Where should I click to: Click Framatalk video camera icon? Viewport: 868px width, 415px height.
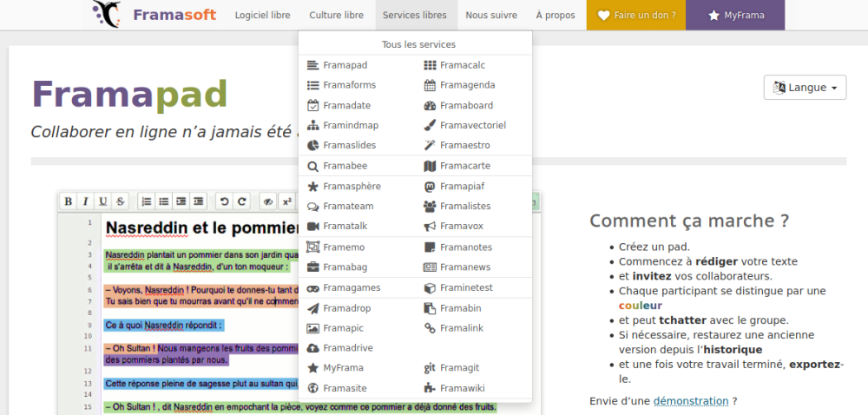312,227
